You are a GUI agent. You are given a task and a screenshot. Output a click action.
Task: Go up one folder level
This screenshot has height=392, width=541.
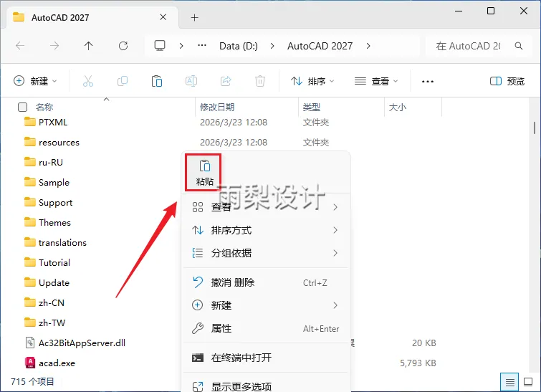coord(88,46)
